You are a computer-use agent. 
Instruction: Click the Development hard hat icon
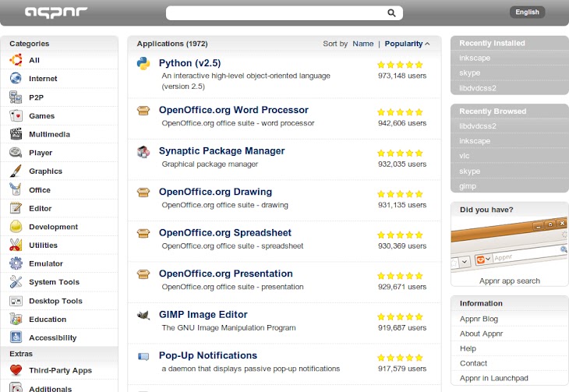(x=16, y=227)
